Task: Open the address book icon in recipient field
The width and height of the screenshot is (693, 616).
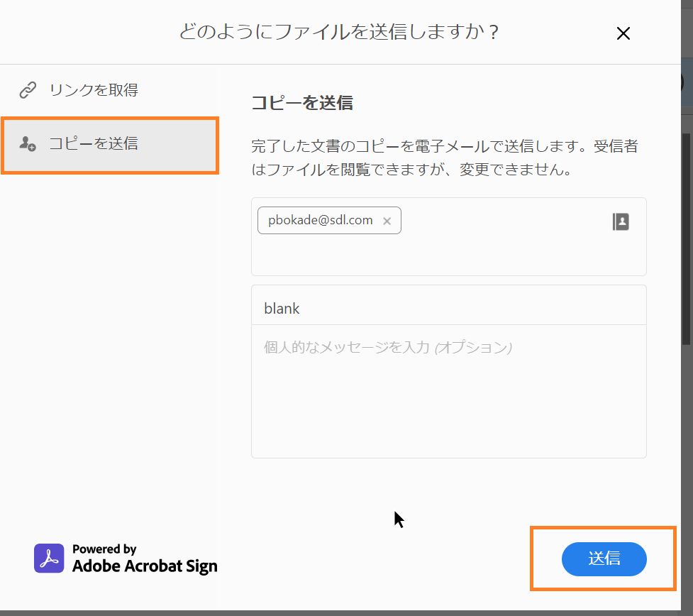Action: (621, 221)
